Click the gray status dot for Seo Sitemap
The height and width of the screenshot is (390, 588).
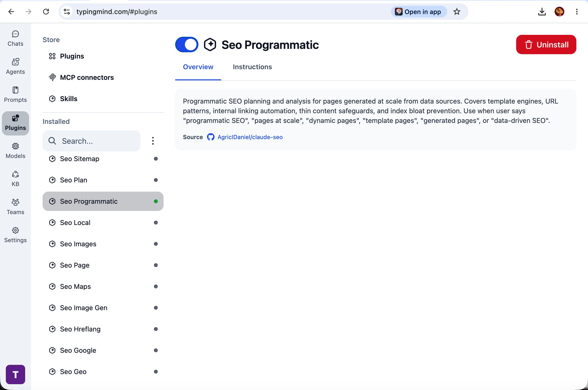tap(156, 159)
